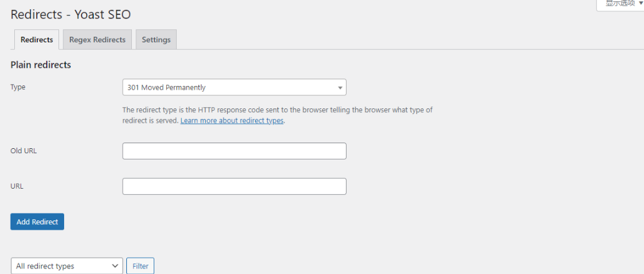This screenshot has height=274, width=644.
Task: Click the blue Add Redirect button
Action: pos(37,222)
